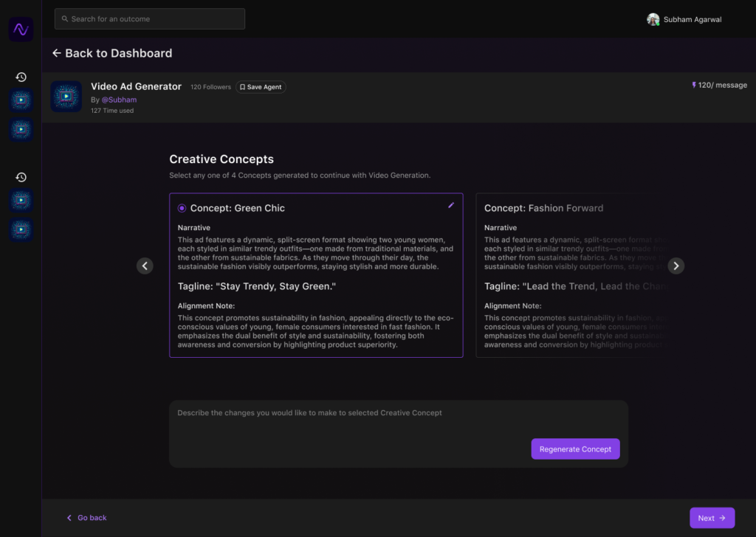Click the app logo in the sidebar
The image size is (756, 537).
21,30
